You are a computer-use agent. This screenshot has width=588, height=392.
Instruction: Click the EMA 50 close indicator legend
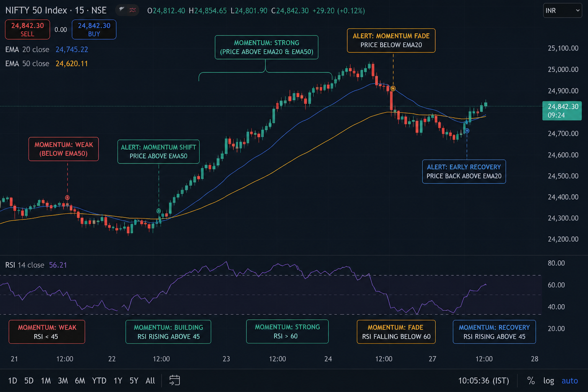(27, 64)
